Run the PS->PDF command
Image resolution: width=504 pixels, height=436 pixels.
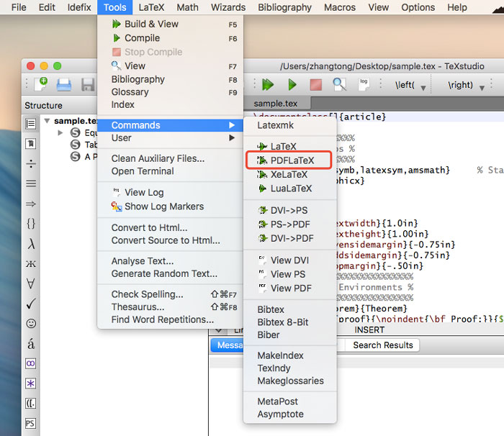[290, 224]
